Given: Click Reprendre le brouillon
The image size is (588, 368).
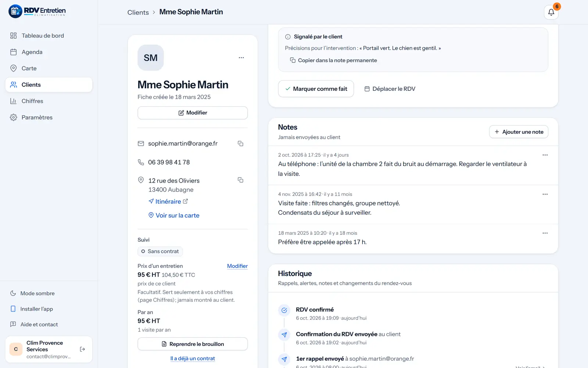Looking at the screenshot, I should point(193,344).
